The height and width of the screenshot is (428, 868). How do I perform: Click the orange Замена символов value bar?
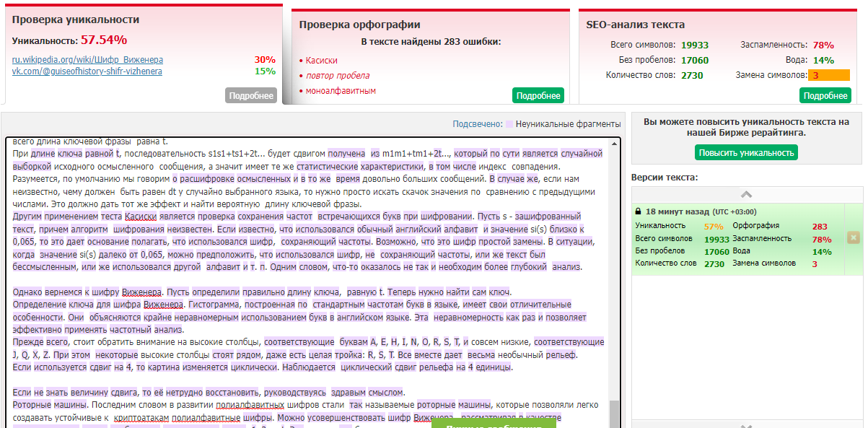pyautogui.click(x=829, y=75)
